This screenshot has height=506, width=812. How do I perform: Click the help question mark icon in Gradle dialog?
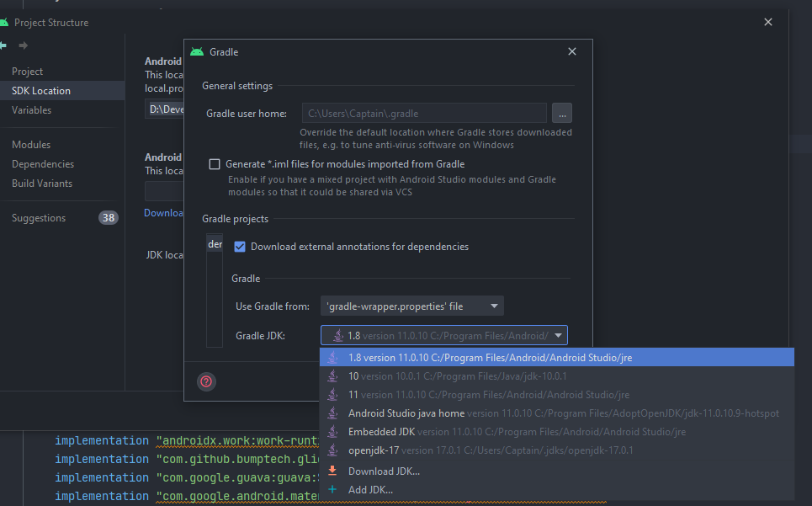[206, 381]
